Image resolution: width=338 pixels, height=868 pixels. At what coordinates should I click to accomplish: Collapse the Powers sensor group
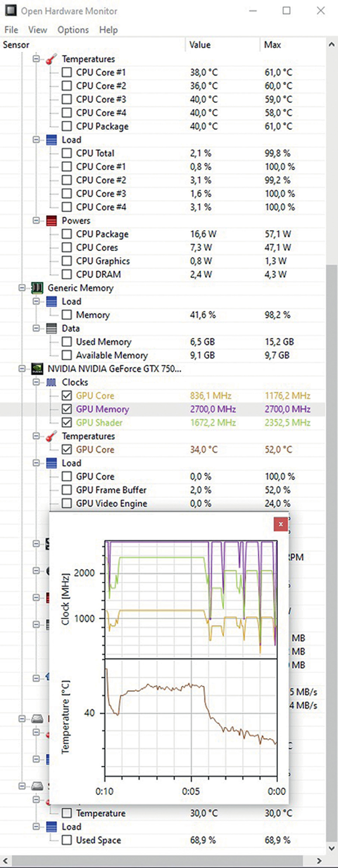click(36, 221)
